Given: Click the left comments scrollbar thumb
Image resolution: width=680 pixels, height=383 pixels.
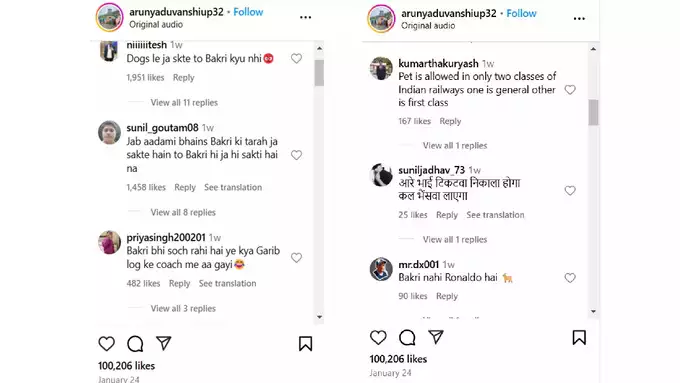Looking at the screenshot, I should point(319,73).
